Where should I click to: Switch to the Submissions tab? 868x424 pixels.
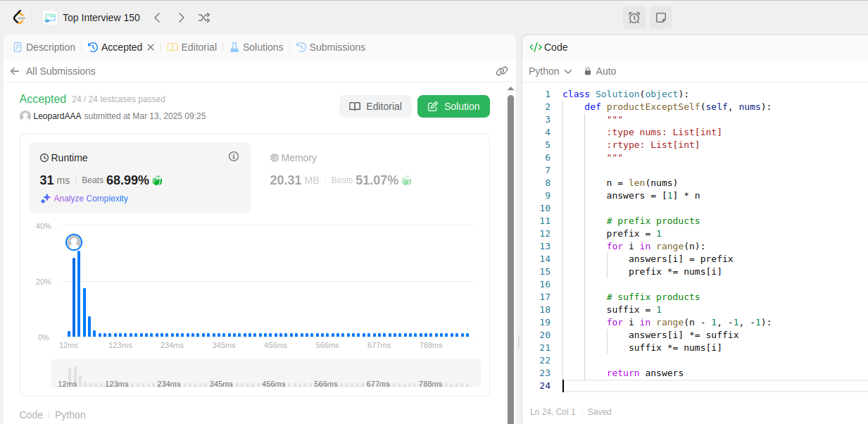click(x=331, y=47)
